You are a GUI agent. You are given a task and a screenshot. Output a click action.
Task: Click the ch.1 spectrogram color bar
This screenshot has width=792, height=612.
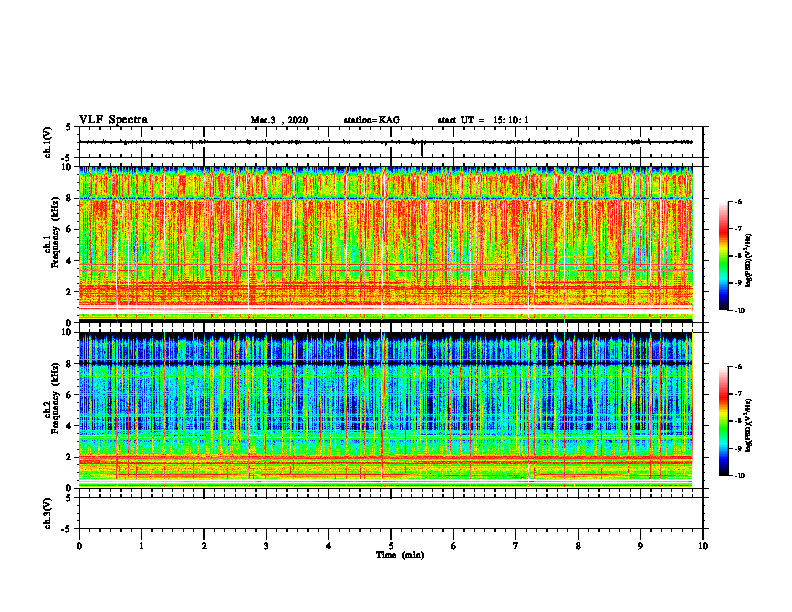pos(724,256)
